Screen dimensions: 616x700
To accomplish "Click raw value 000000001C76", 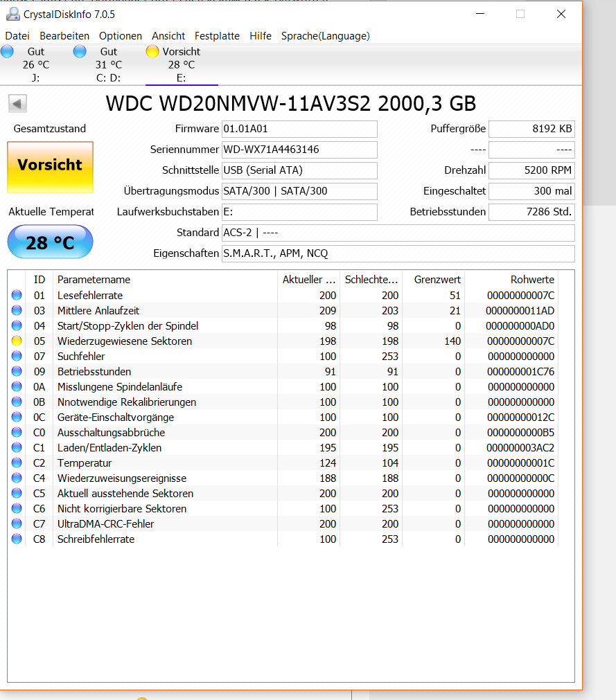I will [x=520, y=371].
